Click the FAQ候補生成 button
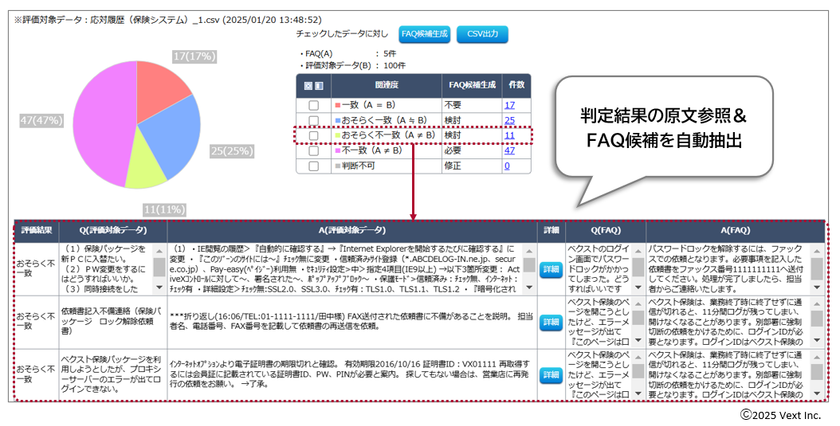Screen dimensions: 840x426 click(424, 34)
